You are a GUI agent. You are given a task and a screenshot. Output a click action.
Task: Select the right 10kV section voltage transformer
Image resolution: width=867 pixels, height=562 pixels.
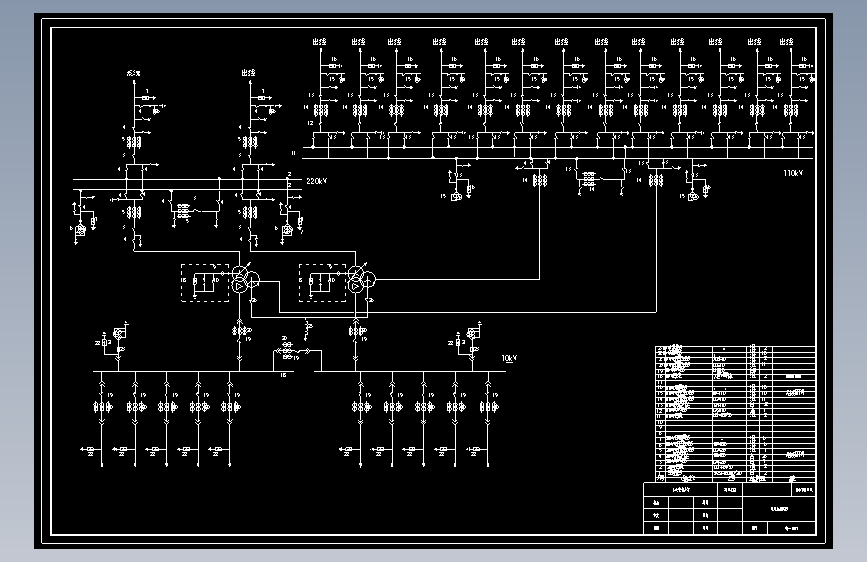pyautogui.click(x=468, y=344)
